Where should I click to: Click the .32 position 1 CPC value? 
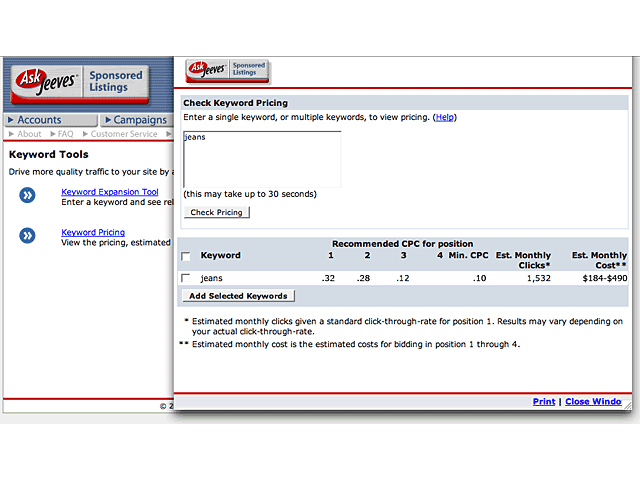pyautogui.click(x=328, y=278)
